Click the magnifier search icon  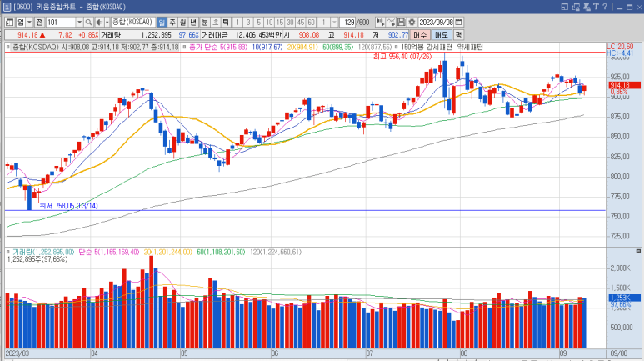click(x=88, y=22)
